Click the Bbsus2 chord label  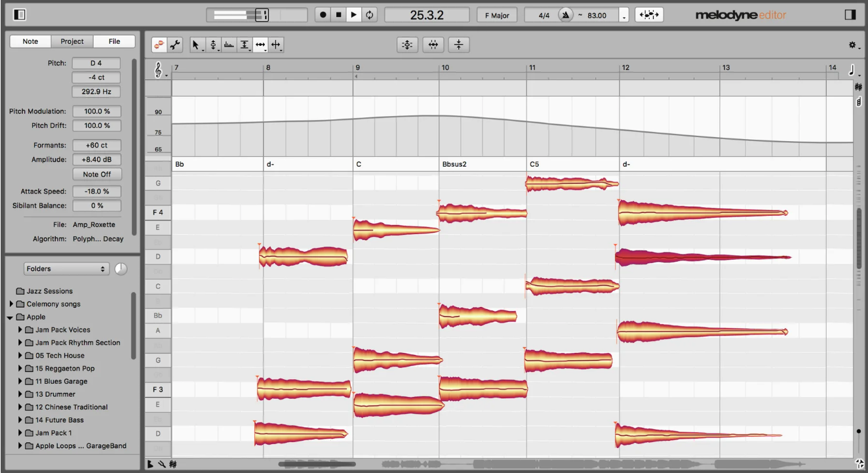pyautogui.click(x=454, y=165)
